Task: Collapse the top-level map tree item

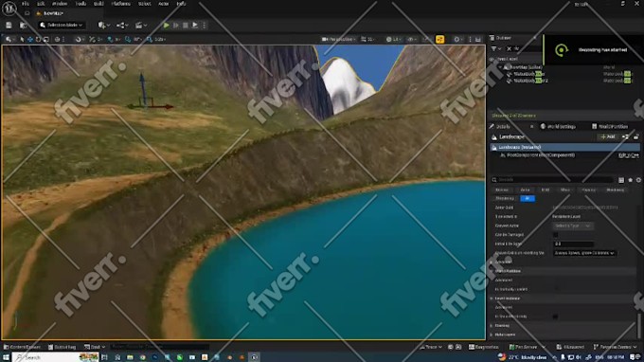Action: point(501,67)
